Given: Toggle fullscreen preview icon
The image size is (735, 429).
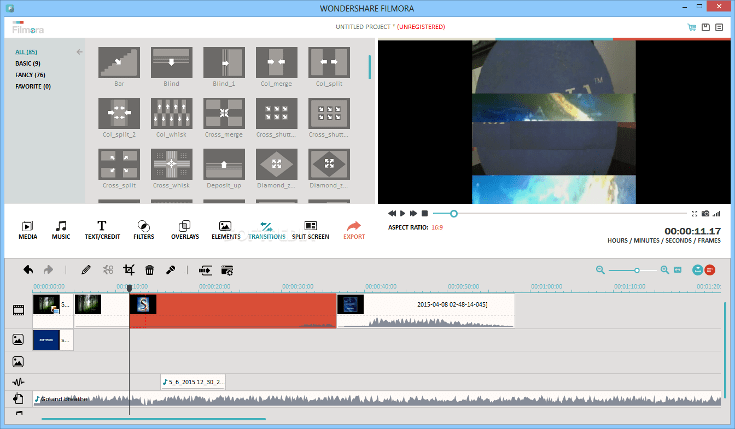Looking at the screenshot, I should (694, 214).
